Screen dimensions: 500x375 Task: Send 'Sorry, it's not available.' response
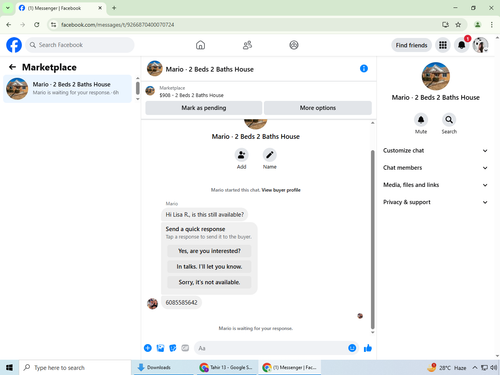209,282
